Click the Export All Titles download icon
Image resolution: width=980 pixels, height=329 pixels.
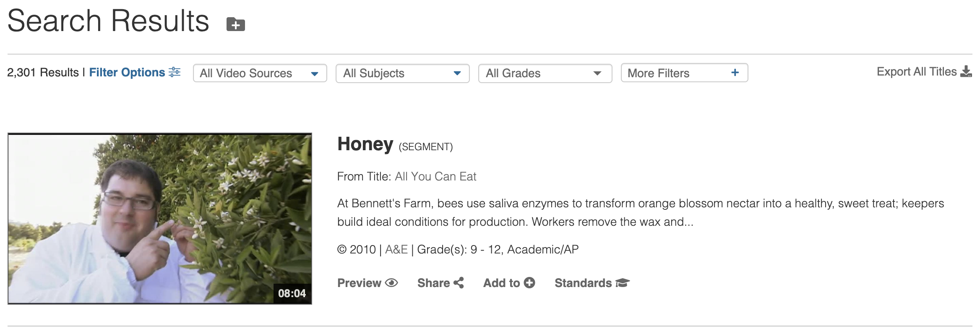pos(966,72)
